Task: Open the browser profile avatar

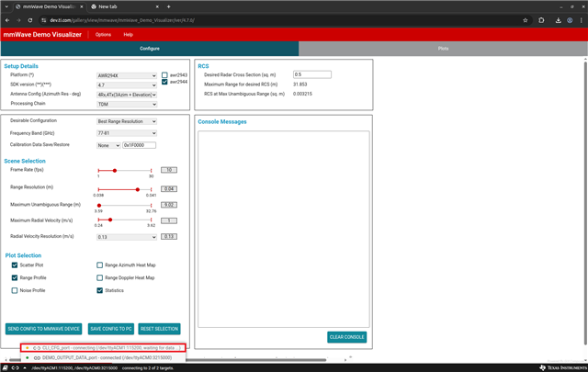Action: (570, 20)
